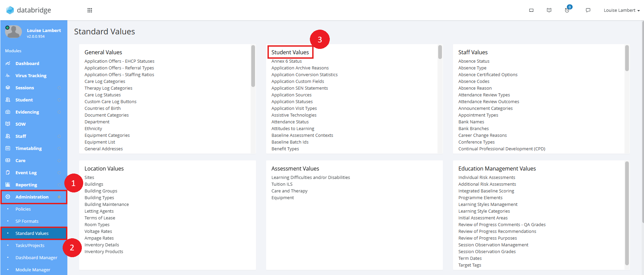The width and height of the screenshot is (644, 275).
Task: Click the Student Values panel scrollbar
Action: [x=440, y=52]
